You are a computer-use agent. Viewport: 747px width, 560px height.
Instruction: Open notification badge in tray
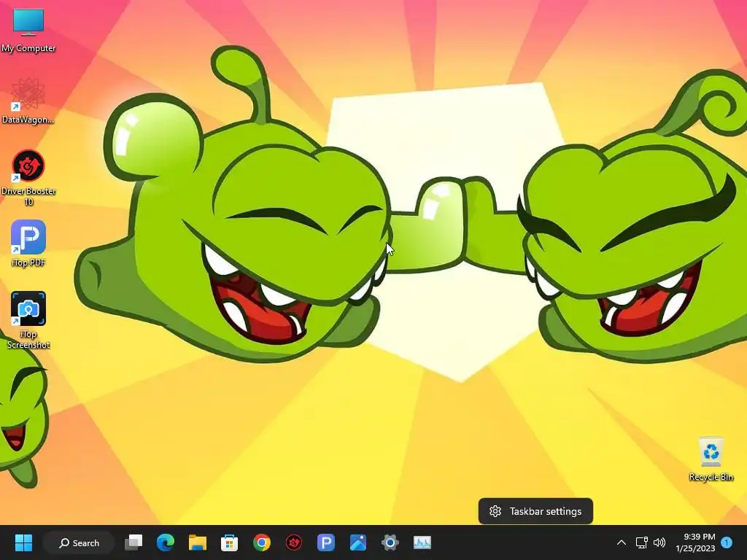point(727,542)
